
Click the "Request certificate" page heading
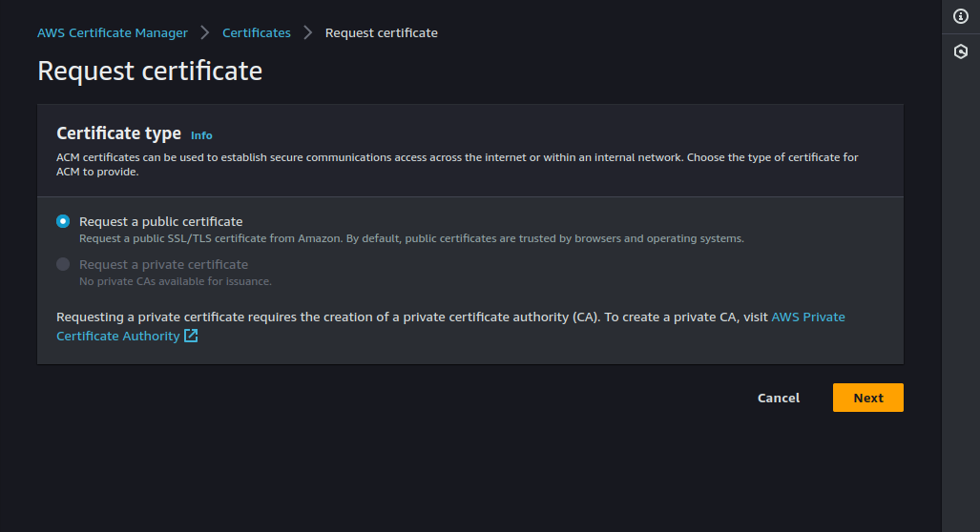(150, 71)
